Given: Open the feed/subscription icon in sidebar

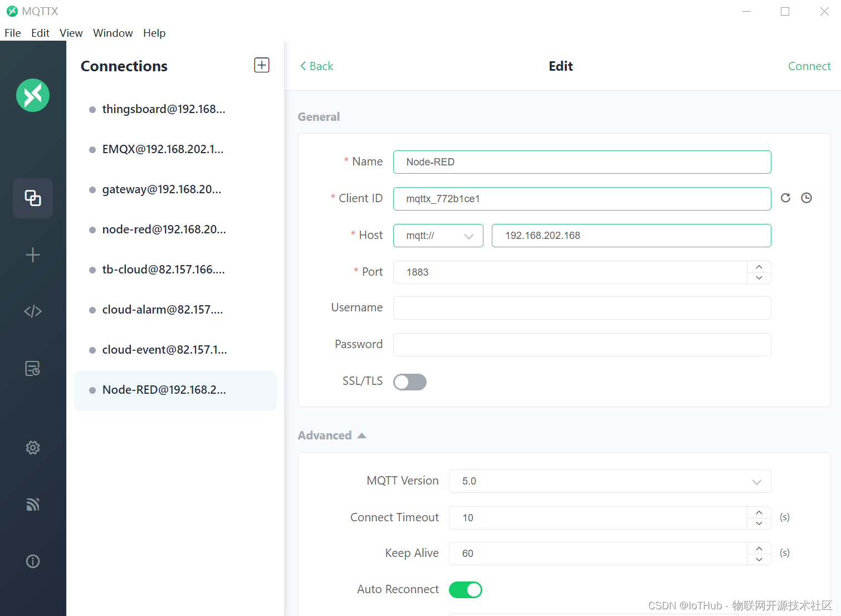Looking at the screenshot, I should 33,504.
